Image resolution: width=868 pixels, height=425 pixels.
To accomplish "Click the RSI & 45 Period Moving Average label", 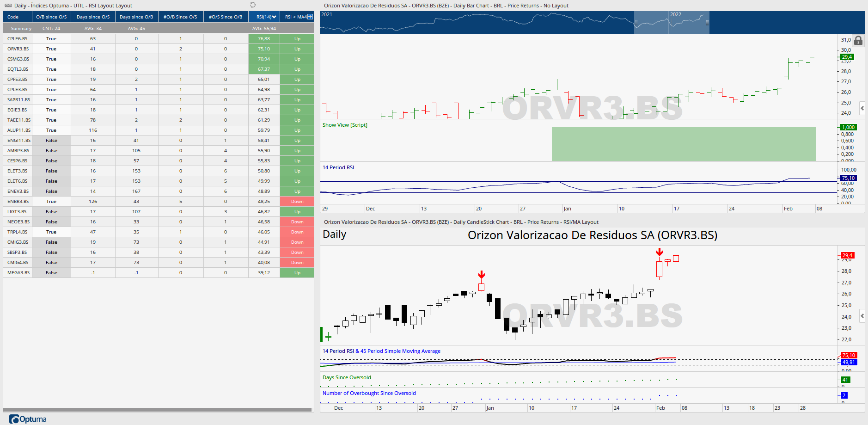I will [381, 351].
